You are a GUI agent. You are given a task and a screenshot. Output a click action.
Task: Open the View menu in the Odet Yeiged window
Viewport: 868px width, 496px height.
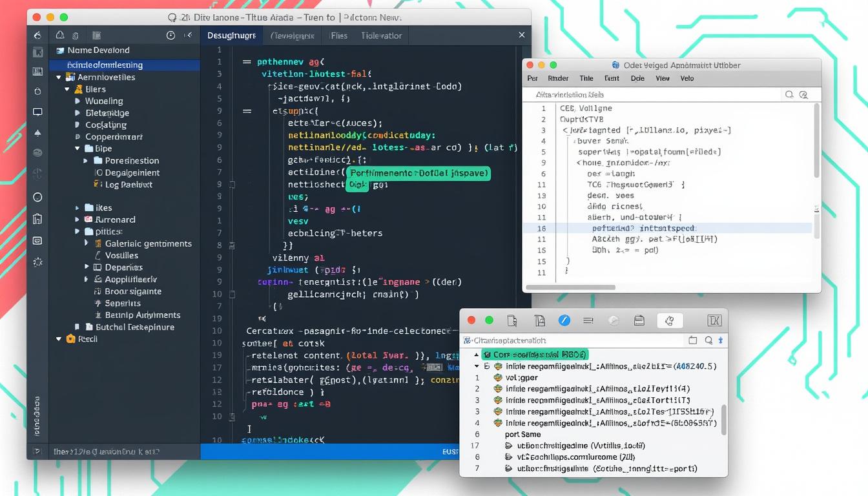663,78
